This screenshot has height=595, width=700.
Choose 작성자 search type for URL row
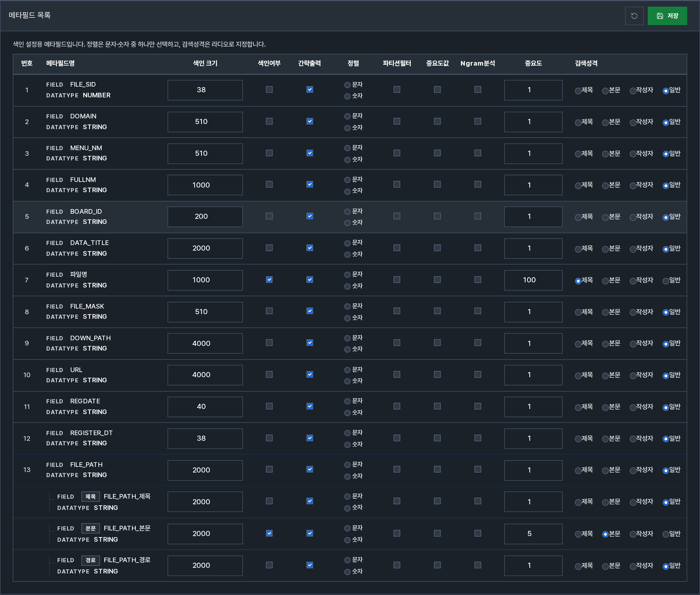click(633, 376)
